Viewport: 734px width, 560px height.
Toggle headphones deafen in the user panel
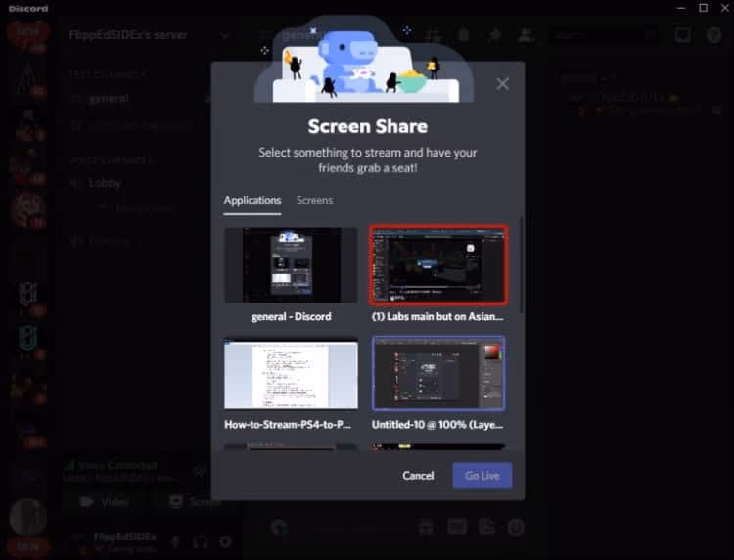201,540
